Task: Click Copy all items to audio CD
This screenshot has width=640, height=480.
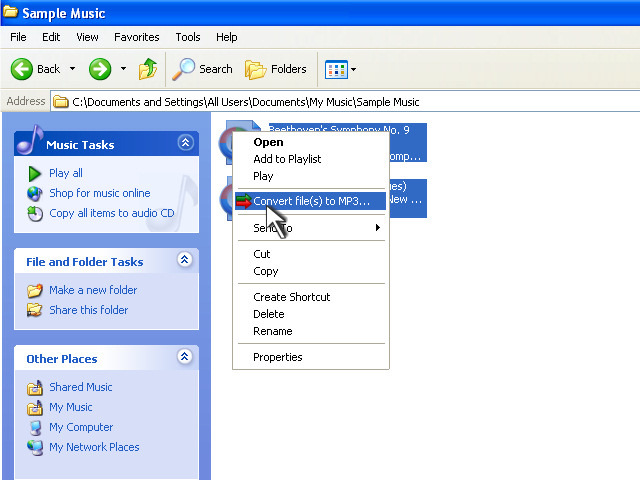Action: click(111, 213)
